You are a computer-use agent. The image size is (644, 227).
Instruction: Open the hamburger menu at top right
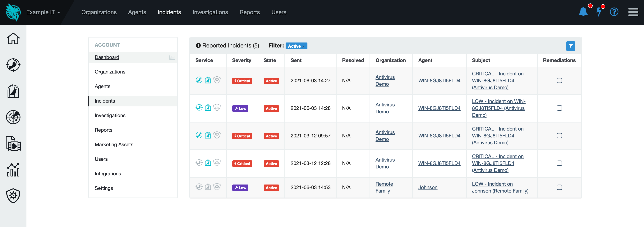[633, 12]
